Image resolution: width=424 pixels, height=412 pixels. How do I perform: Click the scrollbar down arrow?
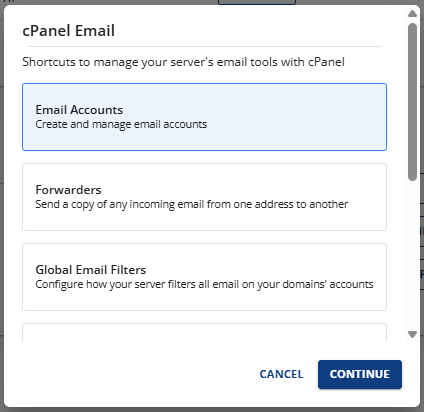pyautogui.click(x=412, y=334)
